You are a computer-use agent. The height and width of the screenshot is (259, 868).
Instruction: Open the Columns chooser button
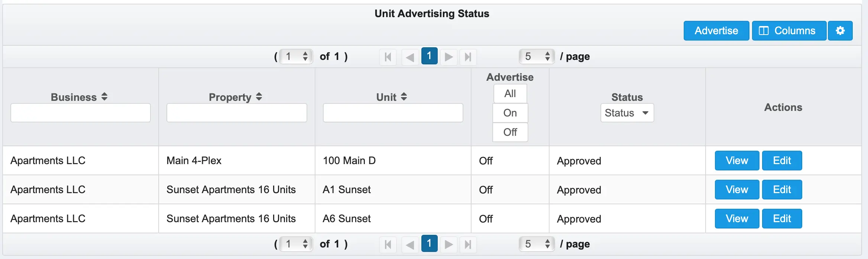789,31
